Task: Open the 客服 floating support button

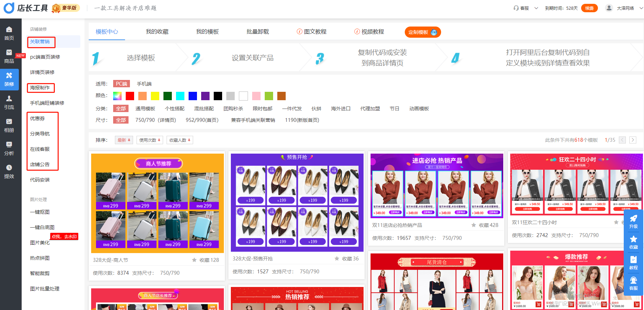Action: click(634, 283)
